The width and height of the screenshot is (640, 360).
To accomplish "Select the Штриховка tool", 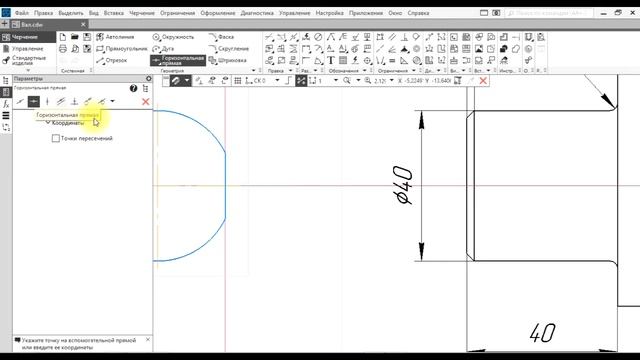I will [x=227, y=60].
